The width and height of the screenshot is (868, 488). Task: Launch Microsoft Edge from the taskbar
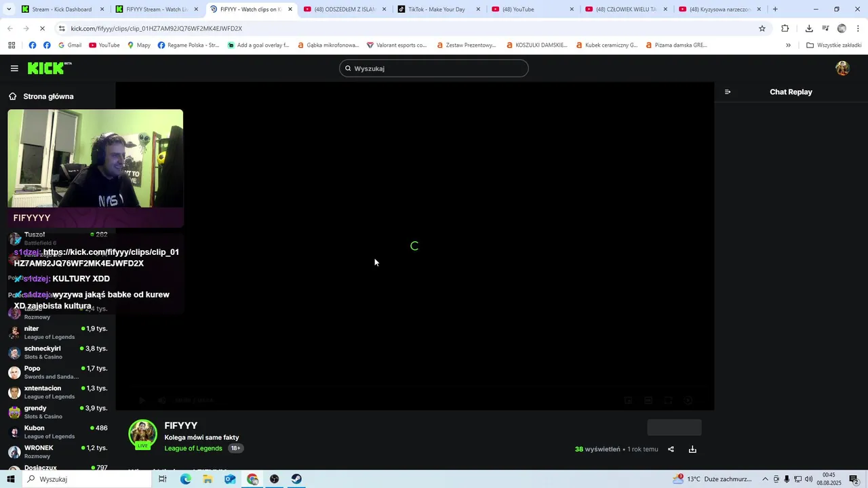(x=185, y=479)
